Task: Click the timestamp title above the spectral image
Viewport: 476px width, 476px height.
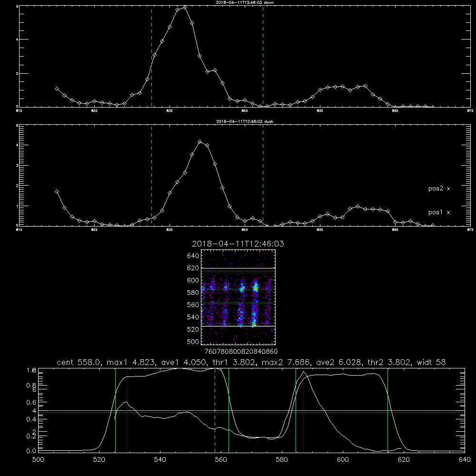Action: 238,244
